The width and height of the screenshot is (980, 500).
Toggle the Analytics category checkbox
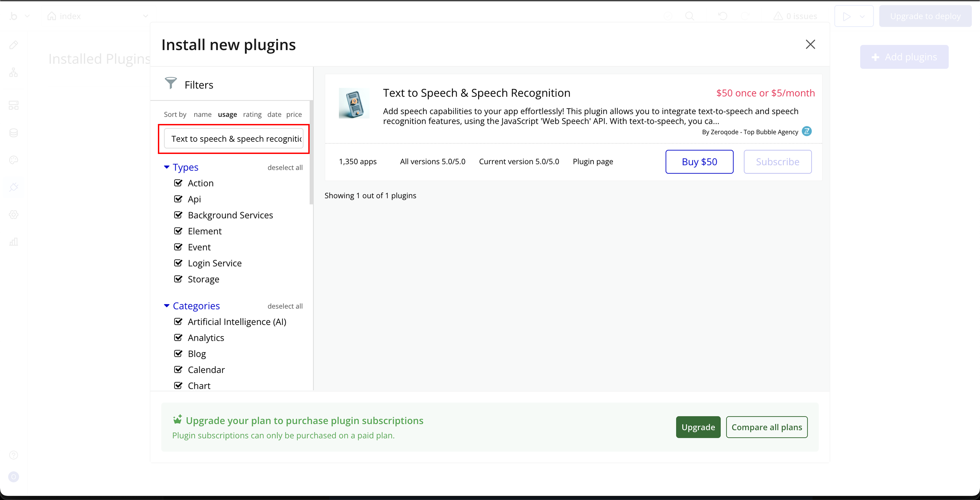tap(178, 338)
